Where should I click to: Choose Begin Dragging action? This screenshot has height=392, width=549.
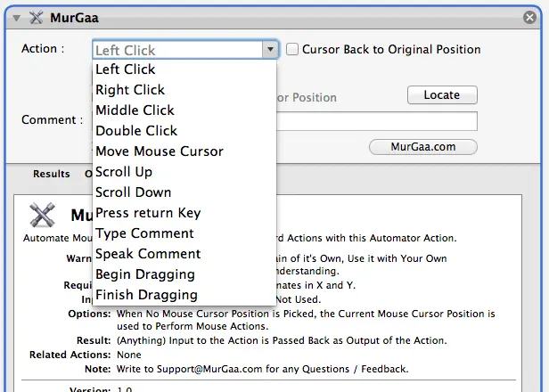[145, 274]
